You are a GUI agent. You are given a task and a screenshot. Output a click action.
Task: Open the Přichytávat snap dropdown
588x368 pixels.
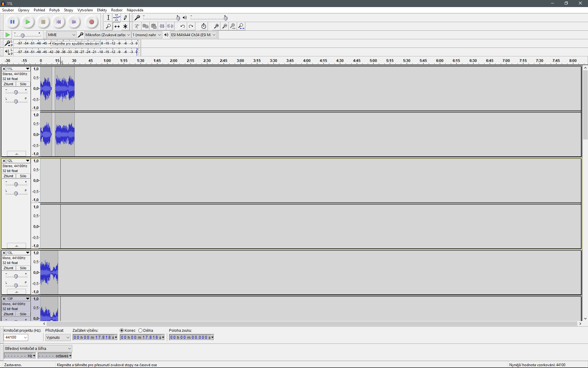(58, 337)
